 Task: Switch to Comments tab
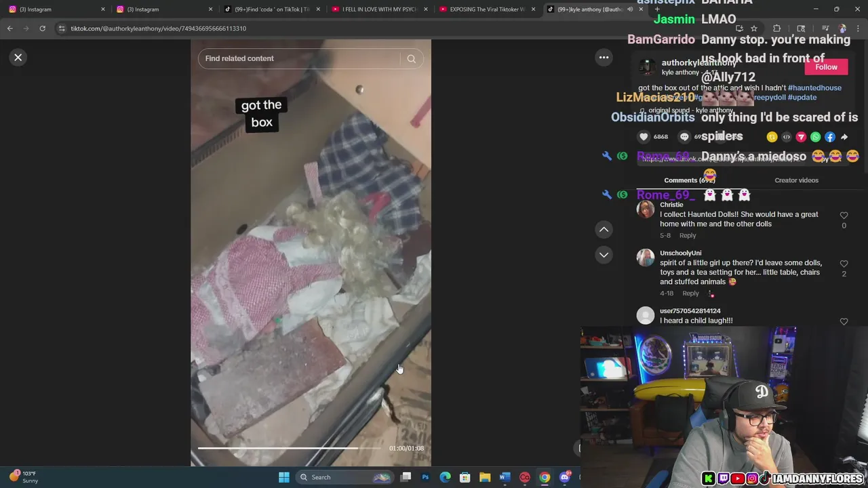coord(689,180)
